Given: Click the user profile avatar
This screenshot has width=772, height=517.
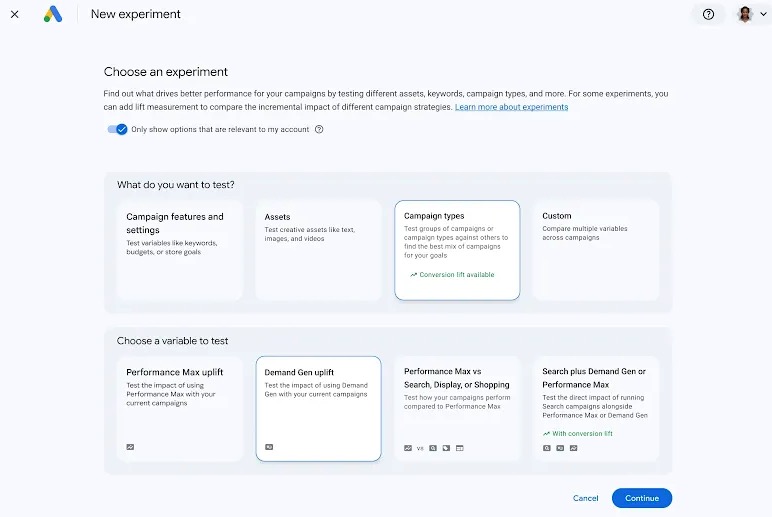Looking at the screenshot, I should (745, 14).
